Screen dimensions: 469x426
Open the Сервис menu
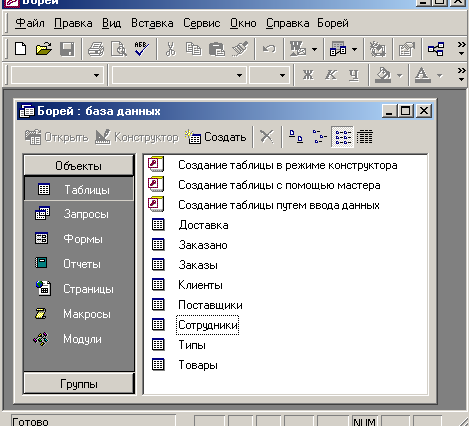click(x=202, y=23)
